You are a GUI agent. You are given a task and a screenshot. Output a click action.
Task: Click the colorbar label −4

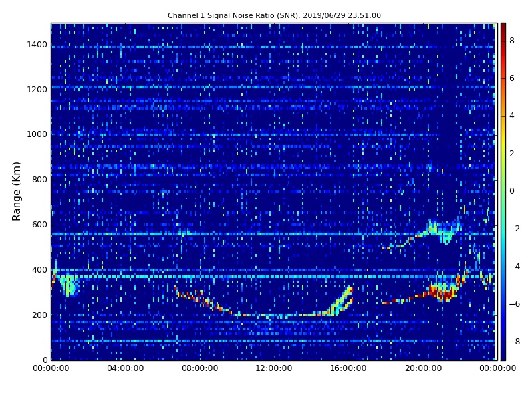(x=515, y=267)
